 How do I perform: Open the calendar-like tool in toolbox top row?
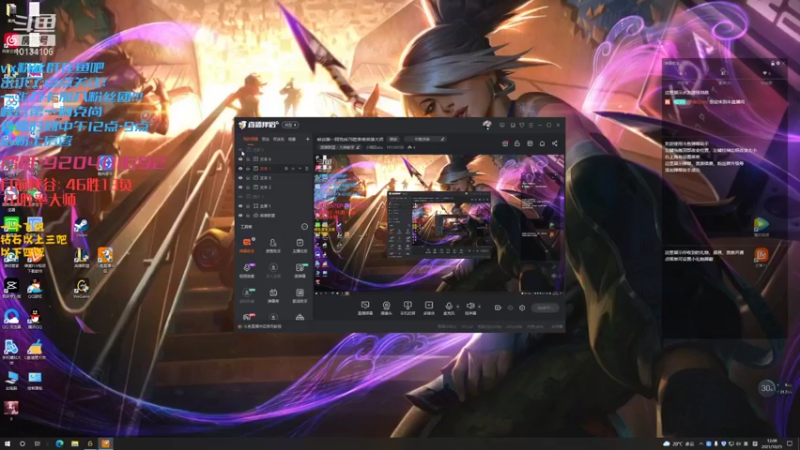click(x=299, y=244)
